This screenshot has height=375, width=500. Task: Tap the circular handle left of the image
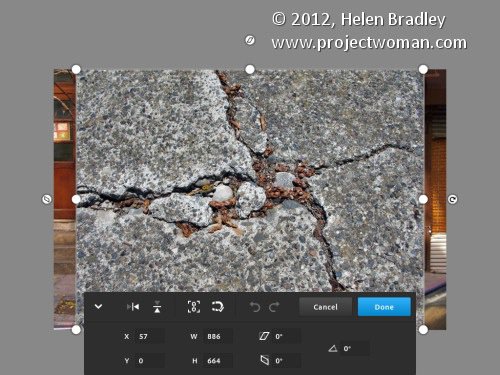pyautogui.click(x=47, y=199)
